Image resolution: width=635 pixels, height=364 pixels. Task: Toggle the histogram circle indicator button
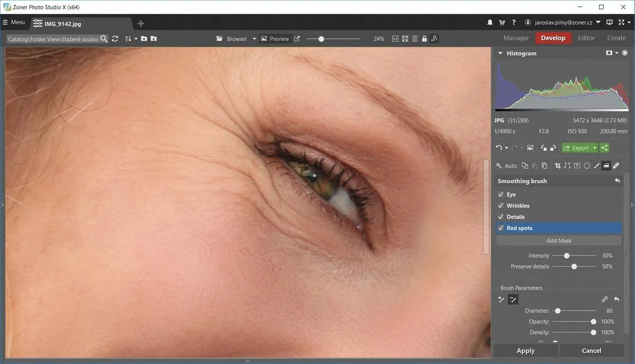coord(625,53)
